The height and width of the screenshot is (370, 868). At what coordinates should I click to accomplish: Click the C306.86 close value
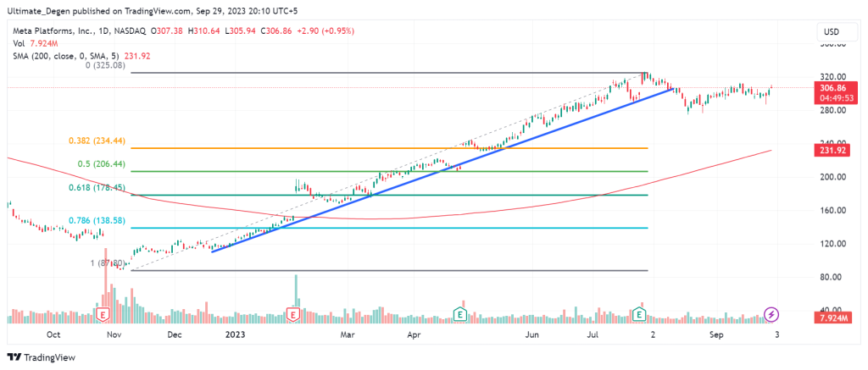coord(275,32)
